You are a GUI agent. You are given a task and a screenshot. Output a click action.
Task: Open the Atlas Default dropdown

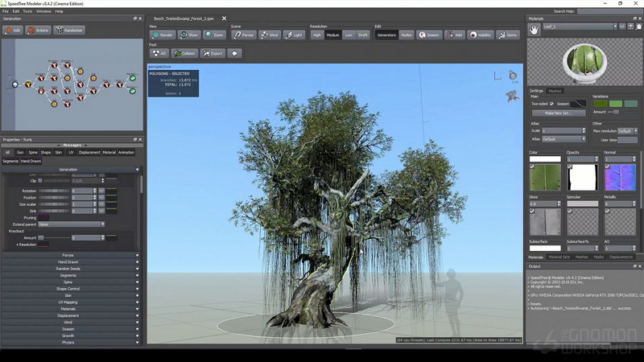click(563, 139)
